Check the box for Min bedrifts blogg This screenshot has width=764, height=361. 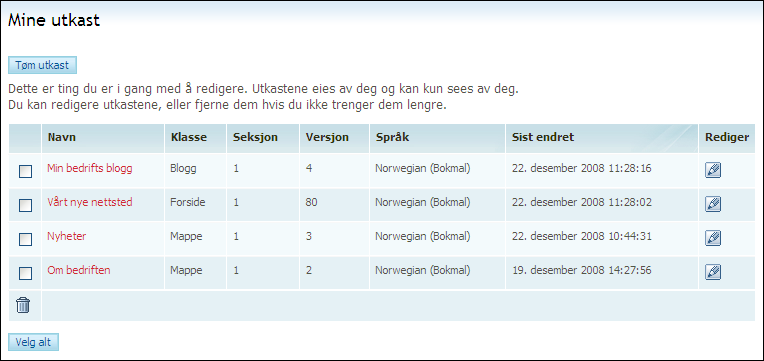(25, 171)
